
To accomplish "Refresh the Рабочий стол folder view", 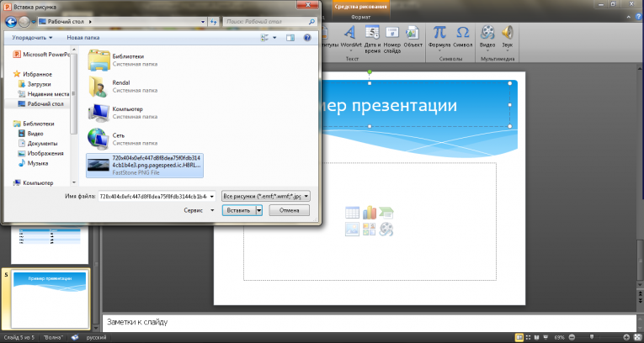I will coord(214,22).
